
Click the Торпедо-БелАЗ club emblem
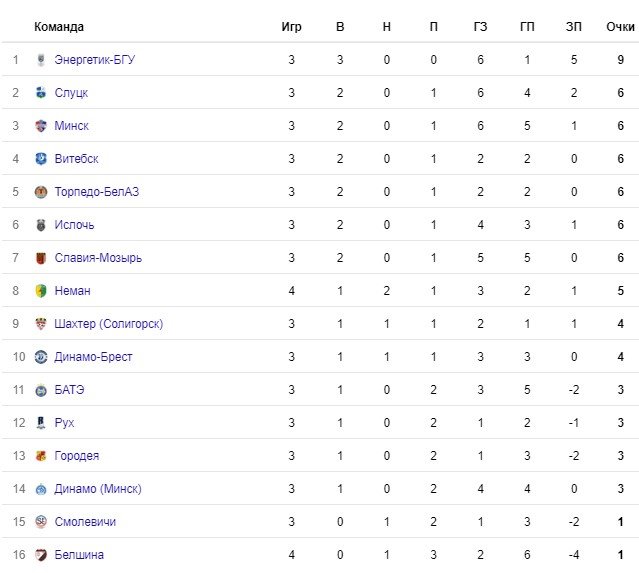click(41, 192)
